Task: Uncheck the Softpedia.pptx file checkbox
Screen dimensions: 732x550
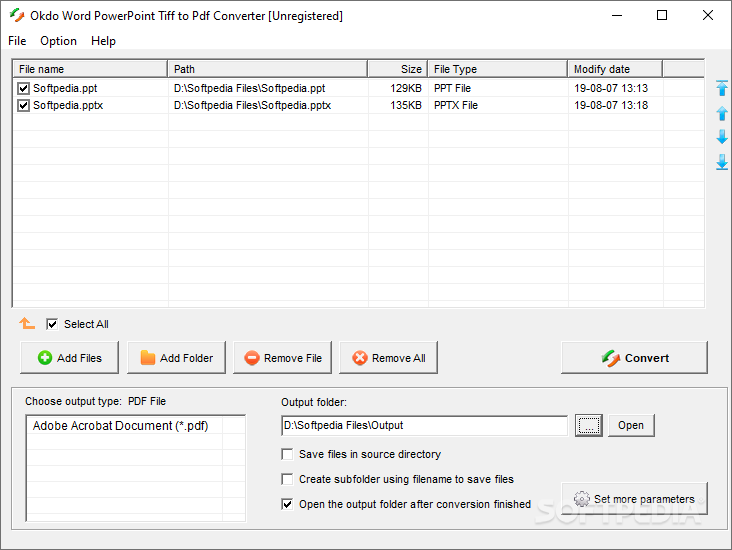Action: 23,106
